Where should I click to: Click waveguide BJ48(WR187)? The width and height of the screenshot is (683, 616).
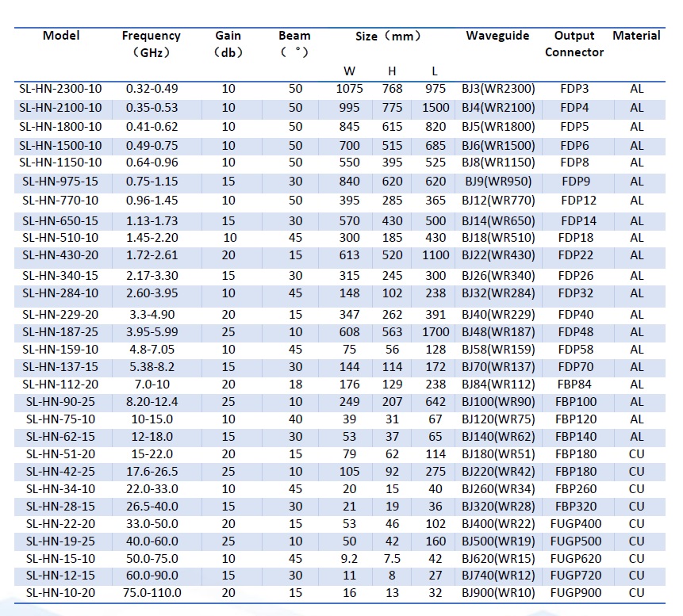tap(498, 331)
